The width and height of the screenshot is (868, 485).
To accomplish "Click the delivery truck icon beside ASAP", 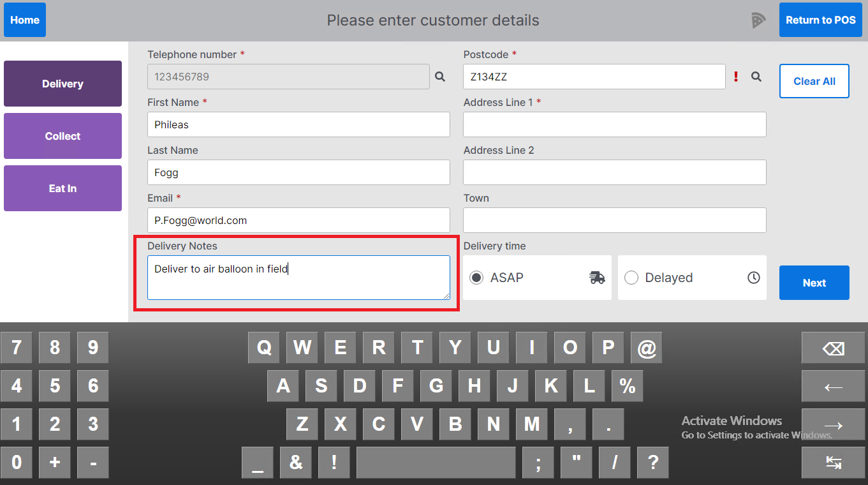I will (597, 278).
